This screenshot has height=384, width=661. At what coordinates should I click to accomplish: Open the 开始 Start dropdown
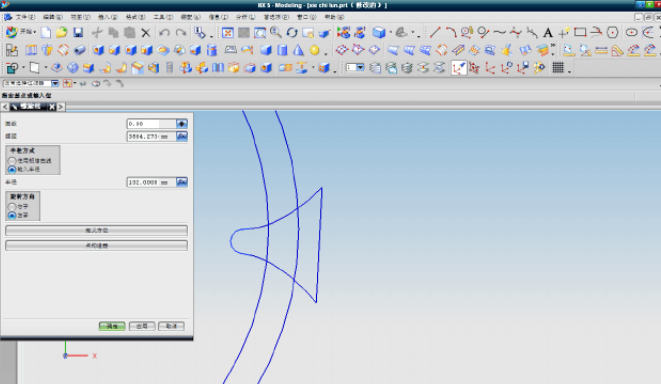pos(20,32)
